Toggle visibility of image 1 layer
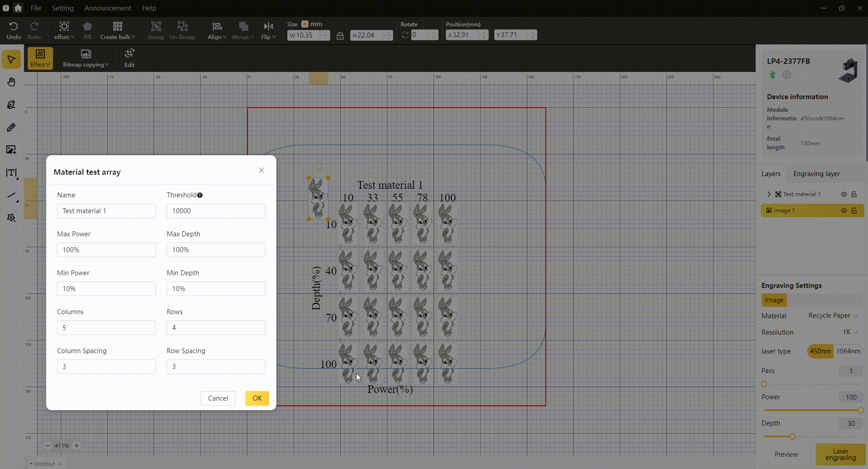Image resolution: width=868 pixels, height=469 pixels. tap(844, 211)
